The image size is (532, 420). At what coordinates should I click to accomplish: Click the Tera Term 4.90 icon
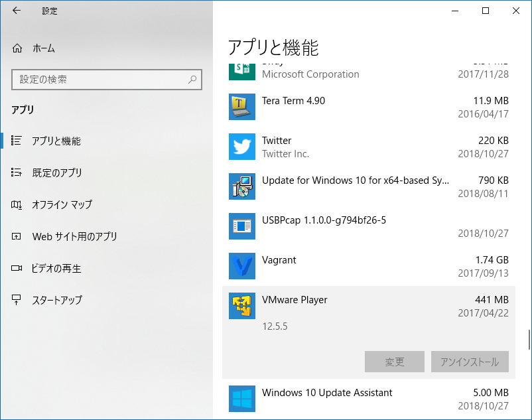241,107
